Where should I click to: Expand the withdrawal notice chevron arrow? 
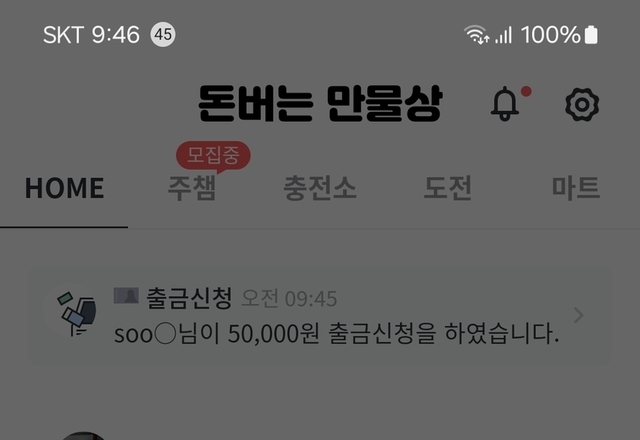click(x=578, y=315)
